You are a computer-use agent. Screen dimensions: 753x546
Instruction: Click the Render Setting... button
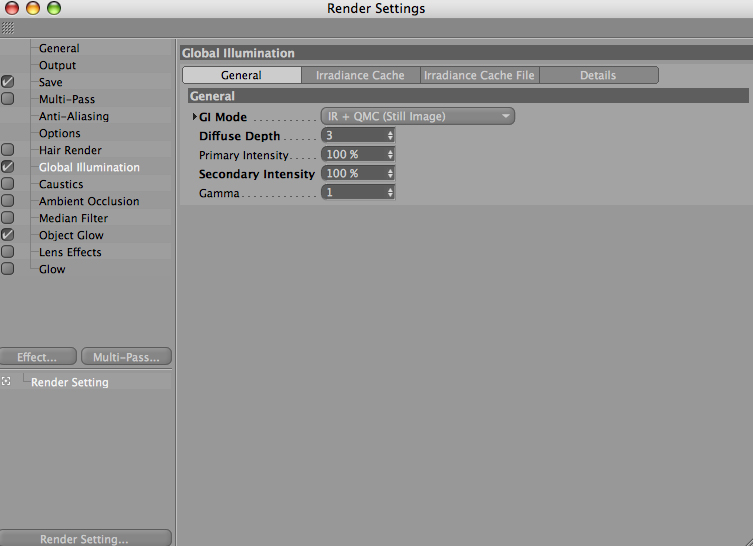click(x=85, y=538)
